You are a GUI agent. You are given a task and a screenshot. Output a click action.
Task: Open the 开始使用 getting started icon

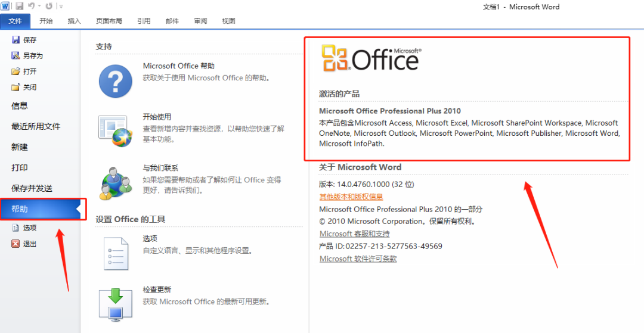tap(114, 130)
